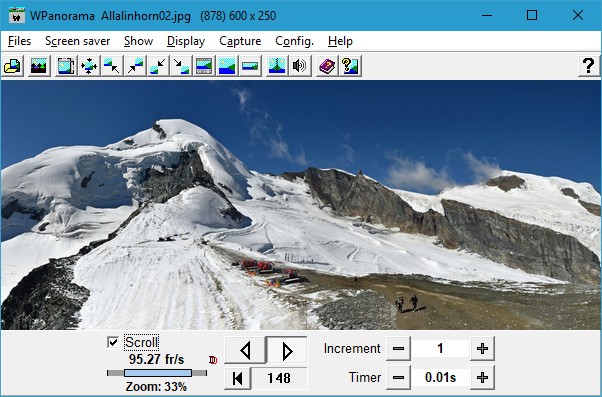
Task: Click the Timer value 0.01s field
Action: pos(440,378)
